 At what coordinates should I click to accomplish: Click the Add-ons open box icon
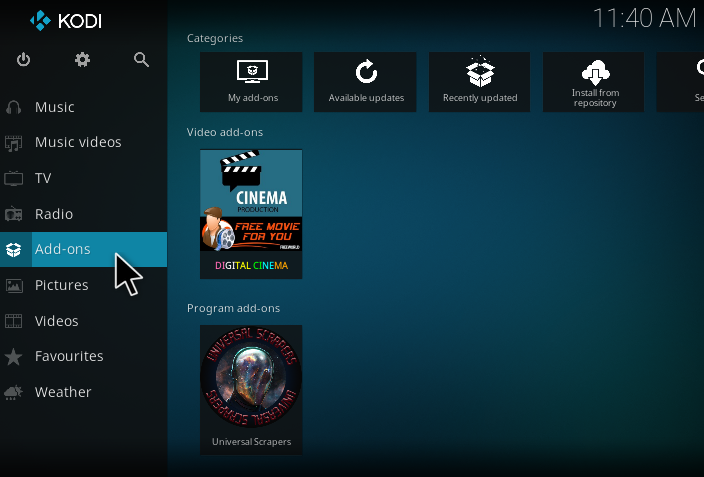13,249
